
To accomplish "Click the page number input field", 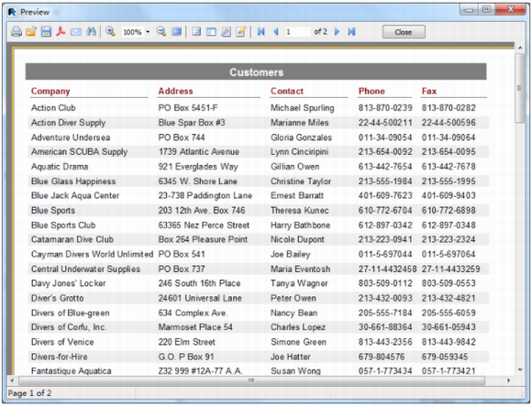I will [297, 32].
